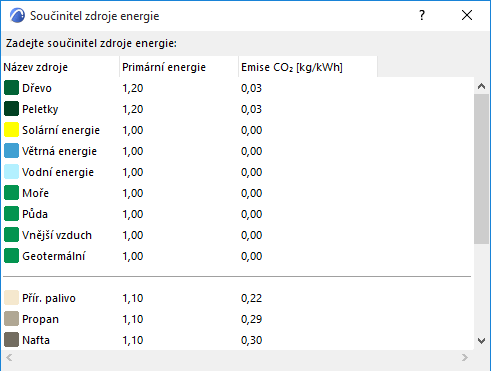Edit Větrná energie primary energy 1,00

pyautogui.click(x=133, y=151)
